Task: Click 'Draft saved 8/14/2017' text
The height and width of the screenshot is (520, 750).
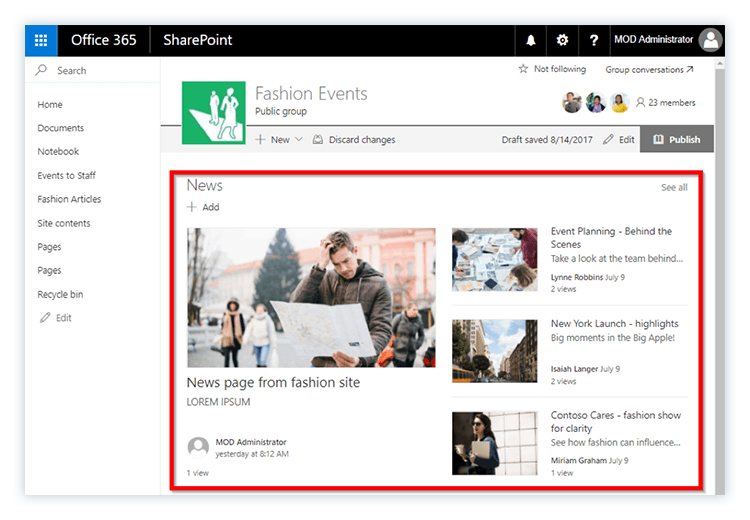Action: [x=547, y=140]
